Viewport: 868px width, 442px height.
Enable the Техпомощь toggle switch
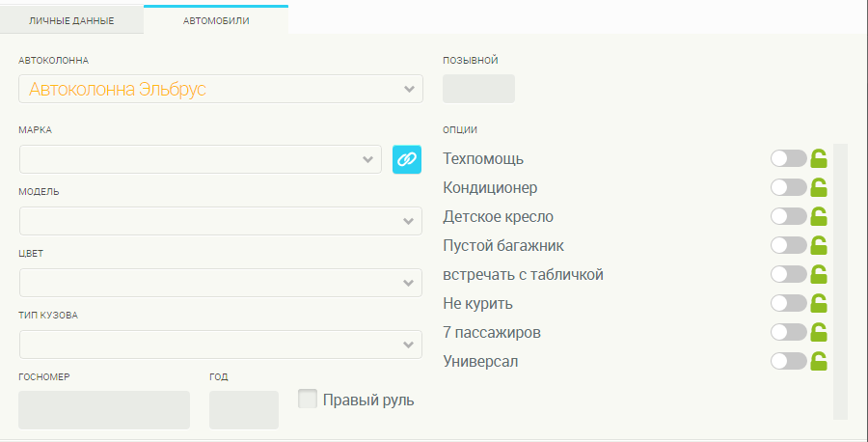(x=788, y=158)
